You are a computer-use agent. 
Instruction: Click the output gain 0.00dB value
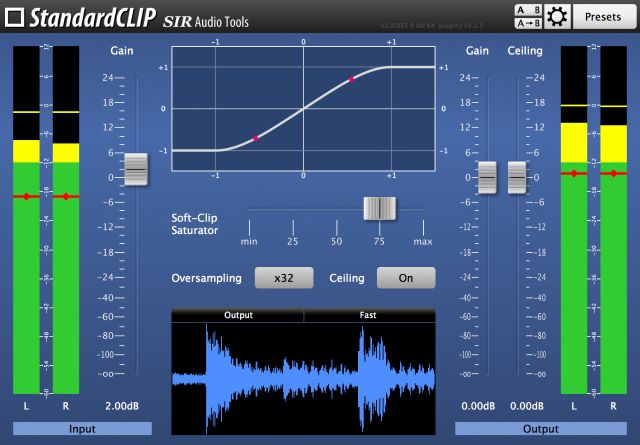click(x=478, y=406)
